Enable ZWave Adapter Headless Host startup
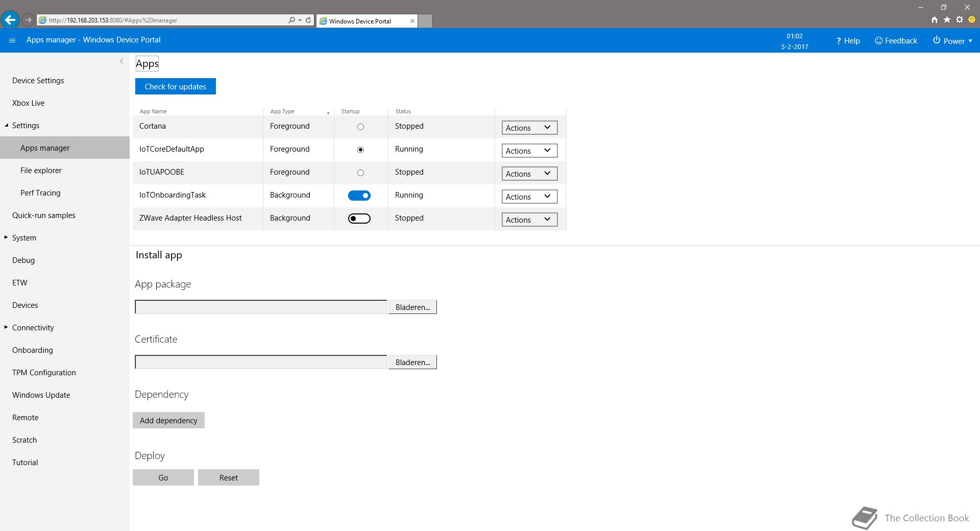Screen dimensions: 980x531 [359, 219]
